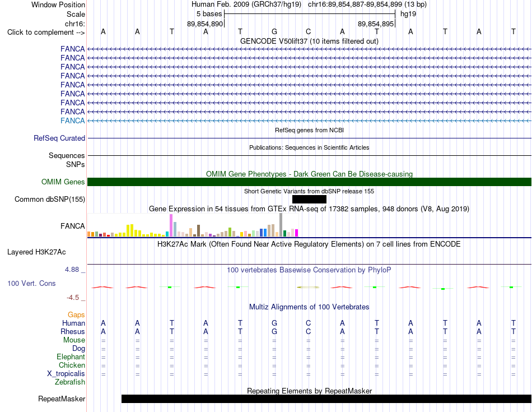Click the 'Common dbSNP(155)' label

pyautogui.click(x=49, y=200)
